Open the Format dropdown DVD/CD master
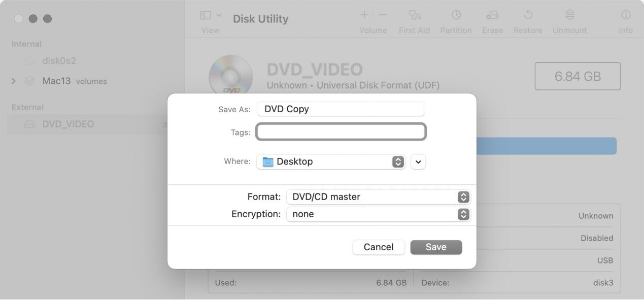644x300 pixels. tap(379, 197)
